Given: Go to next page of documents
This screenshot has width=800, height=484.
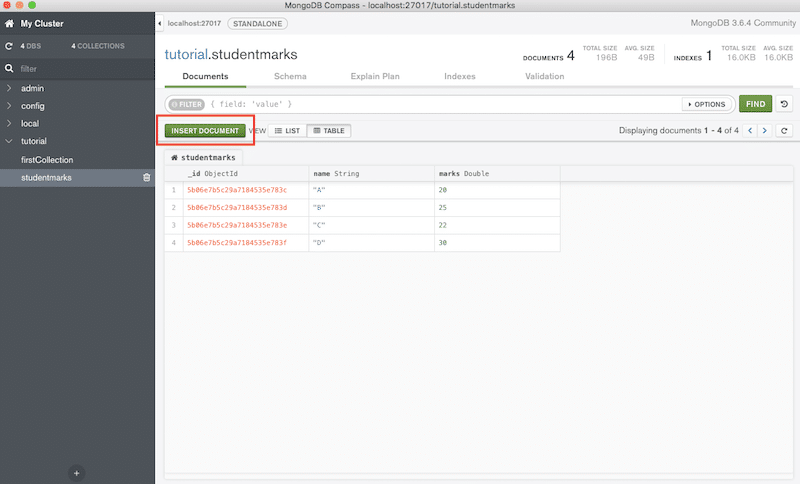Looking at the screenshot, I should pos(764,131).
